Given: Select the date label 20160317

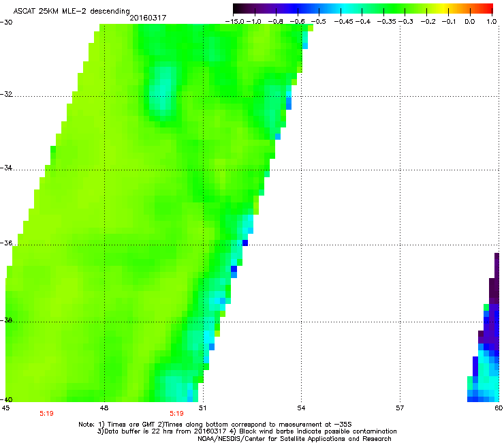Looking at the screenshot, I should 148,18.
